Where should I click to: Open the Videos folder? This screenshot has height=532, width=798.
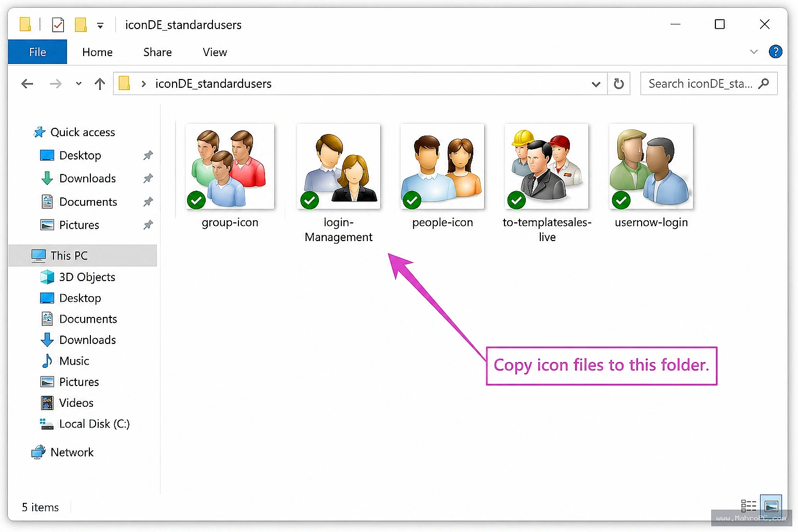(x=76, y=403)
